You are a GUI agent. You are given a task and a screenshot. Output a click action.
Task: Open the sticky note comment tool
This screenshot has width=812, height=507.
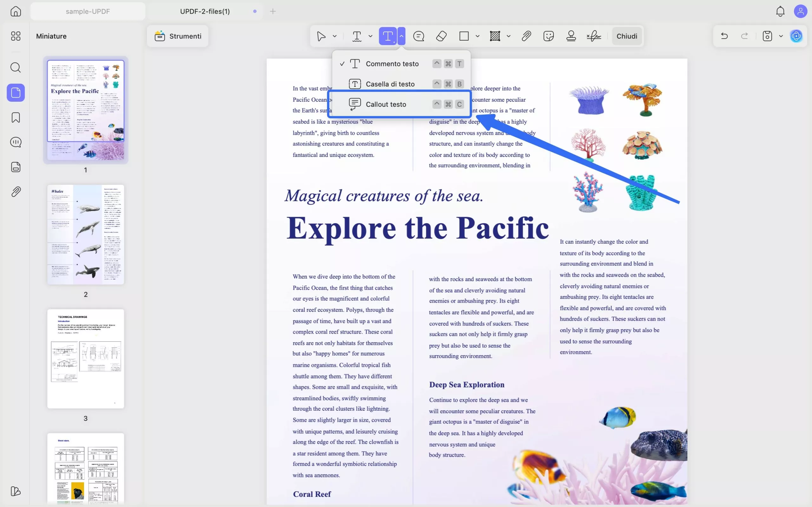coord(418,36)
